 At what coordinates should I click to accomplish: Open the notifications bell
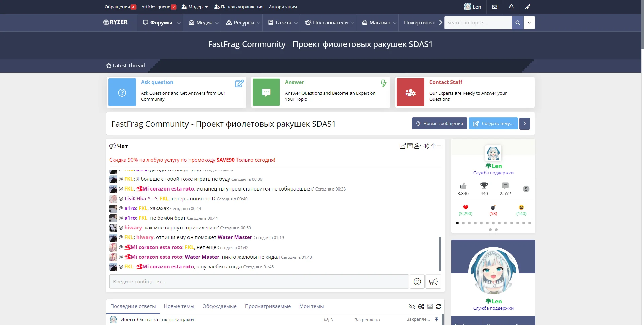coord(511,7)
